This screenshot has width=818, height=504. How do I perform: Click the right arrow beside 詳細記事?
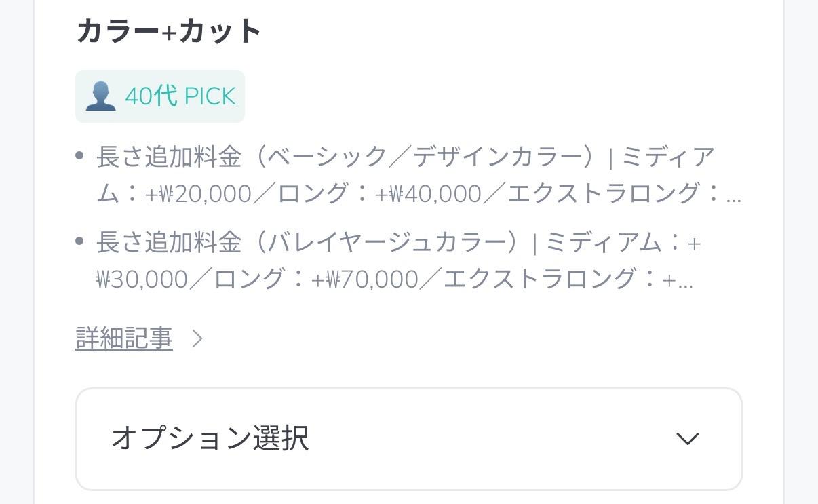click(x=197, y=338)
